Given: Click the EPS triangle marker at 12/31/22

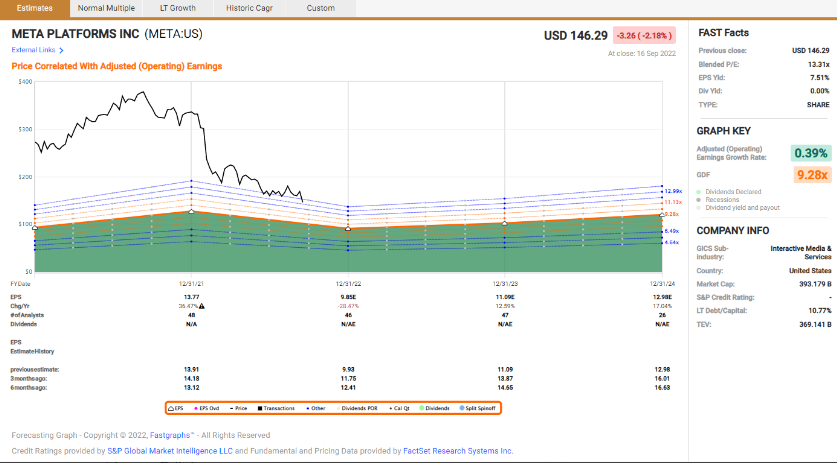Looking at the screenshot, I should tap(348, 229).
